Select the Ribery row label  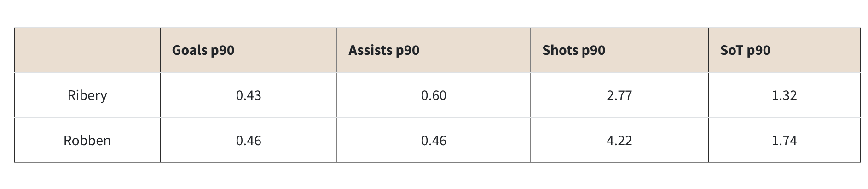87,95
